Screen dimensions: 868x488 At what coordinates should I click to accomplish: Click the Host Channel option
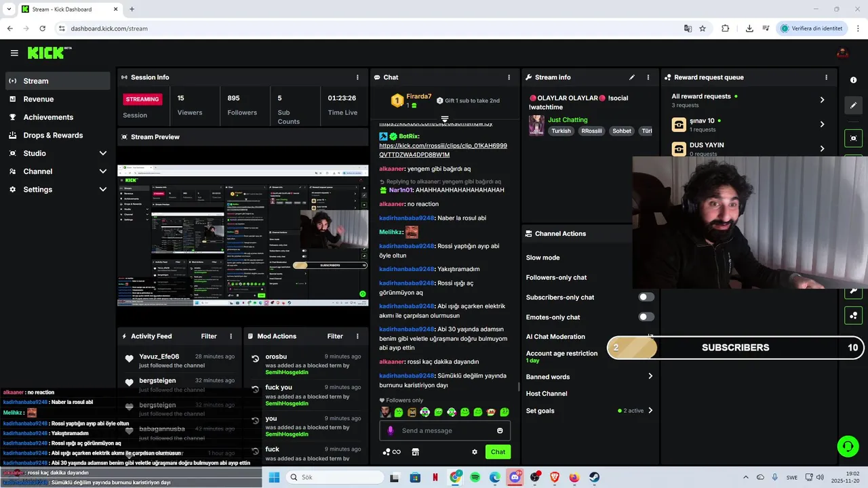coord(547,394)
